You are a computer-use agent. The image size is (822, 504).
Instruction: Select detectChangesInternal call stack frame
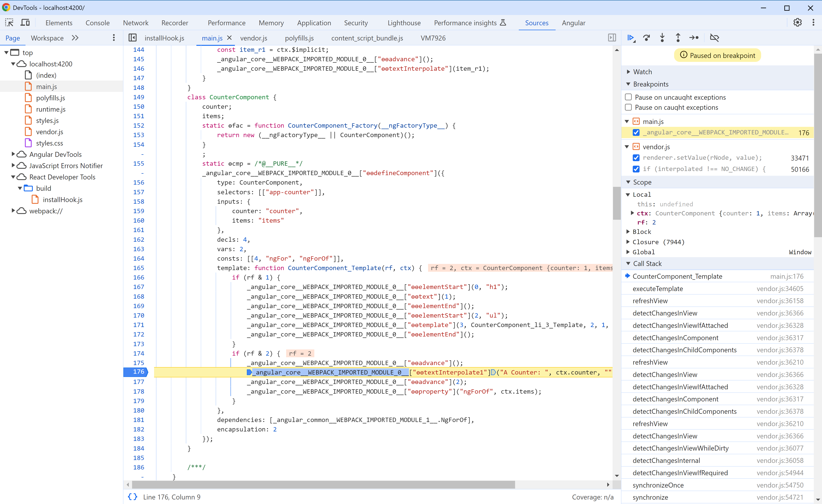(718, 460)
